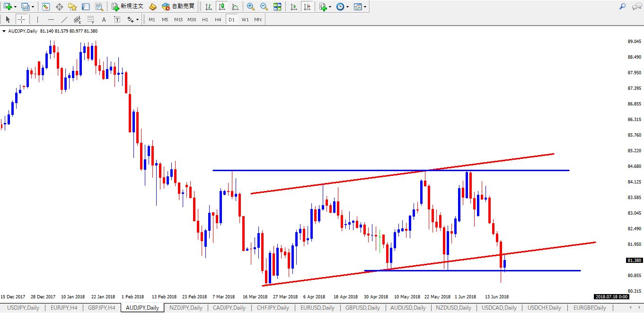The image size is (644, 313).
Task: Toggle the 自動売買 auto trading button
Action: pos(178,7)
